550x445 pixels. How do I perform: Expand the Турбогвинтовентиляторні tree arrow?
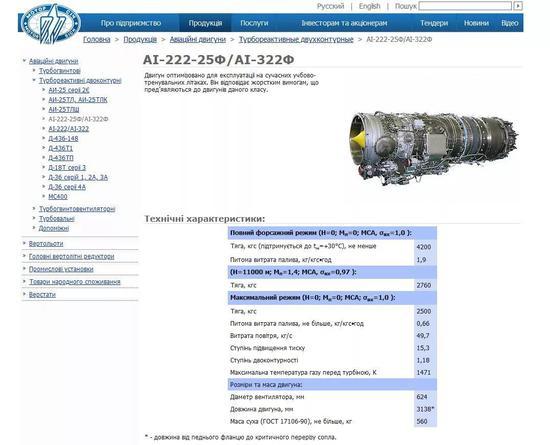(34, 208)
